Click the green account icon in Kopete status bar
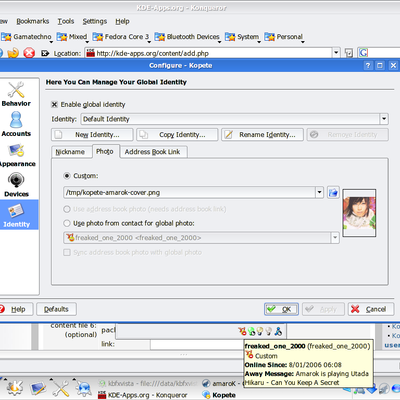Image resolution: width=400 pixels, height=400 pixels. coord(251,331)
